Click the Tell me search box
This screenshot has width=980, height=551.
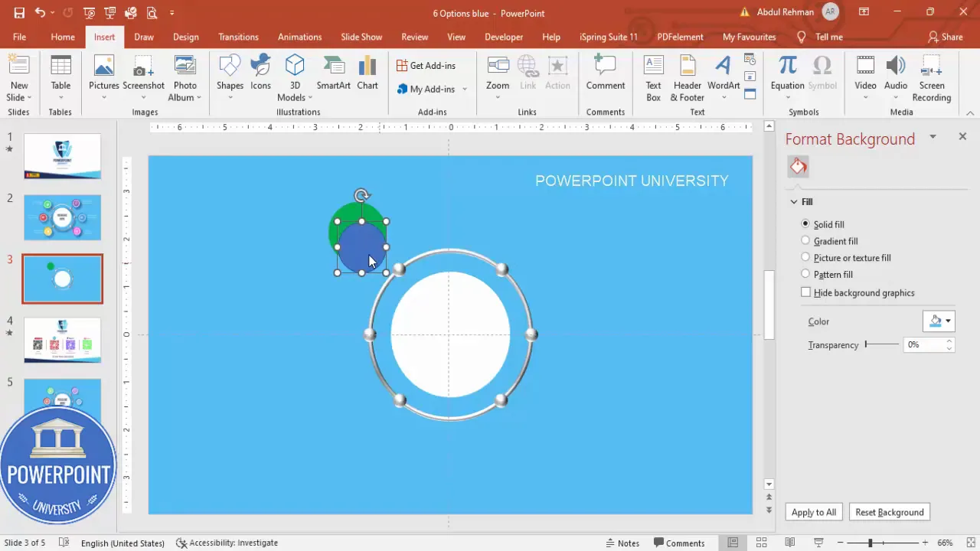pyautogui.click(x=820, y=37)
